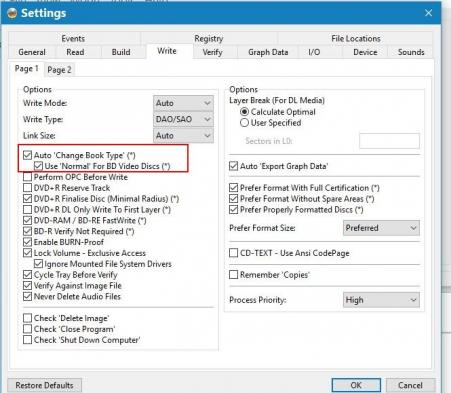Open the Write Type dropdown
The width and height of the screenshot is (451, 393).
click(x=183, y=119)
